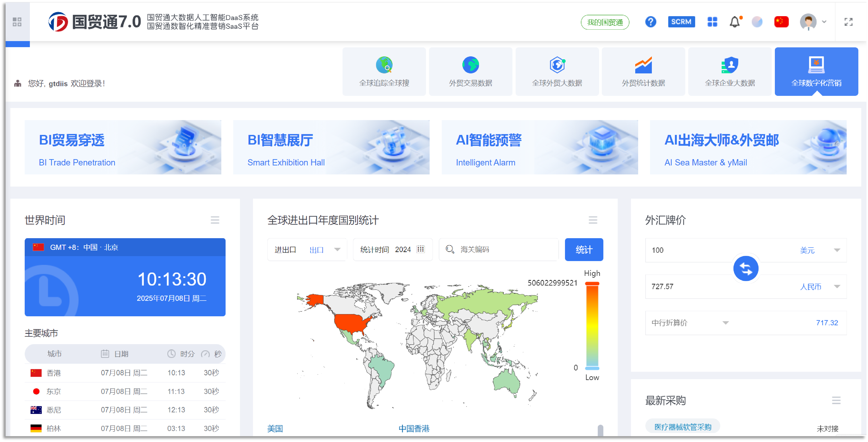The image size is (868, 442).
Task: Click the China flag language icon
Action: point(781,22)
